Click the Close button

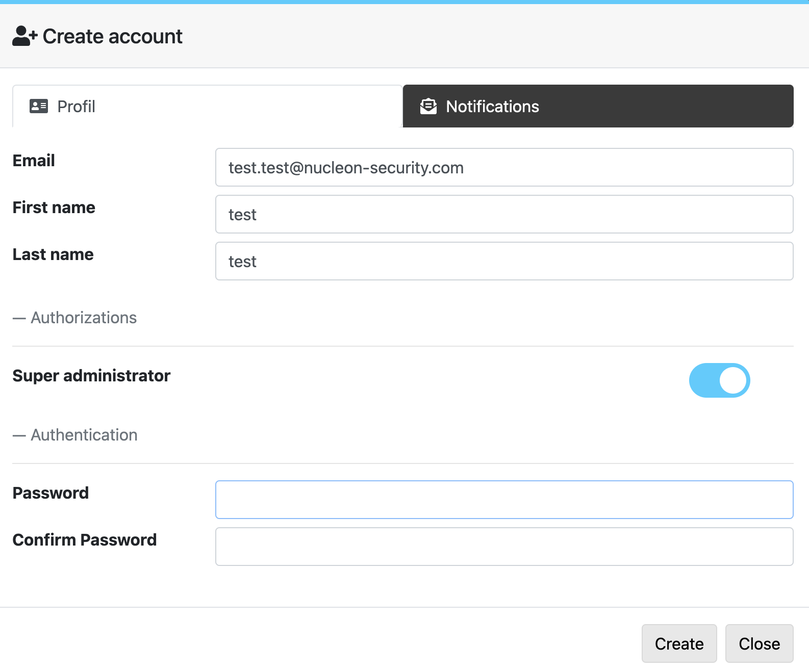(760, 643)
